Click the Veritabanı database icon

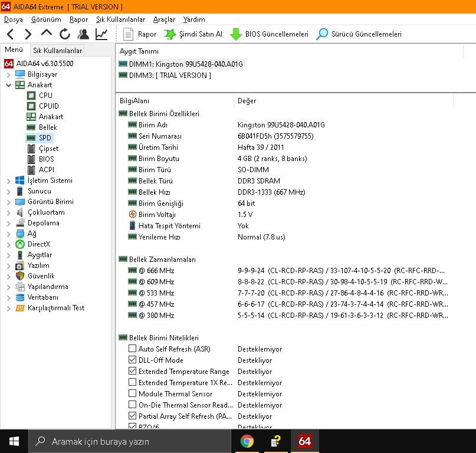[20, 297]
